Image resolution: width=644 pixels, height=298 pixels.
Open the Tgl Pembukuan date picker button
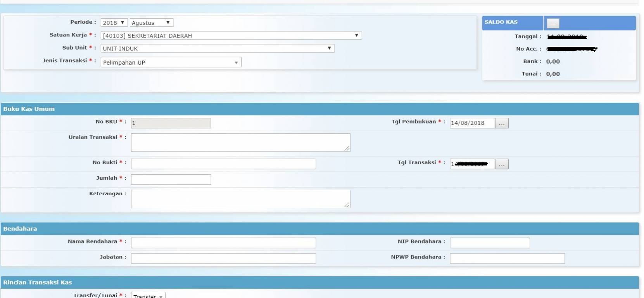tap(501, 123)
